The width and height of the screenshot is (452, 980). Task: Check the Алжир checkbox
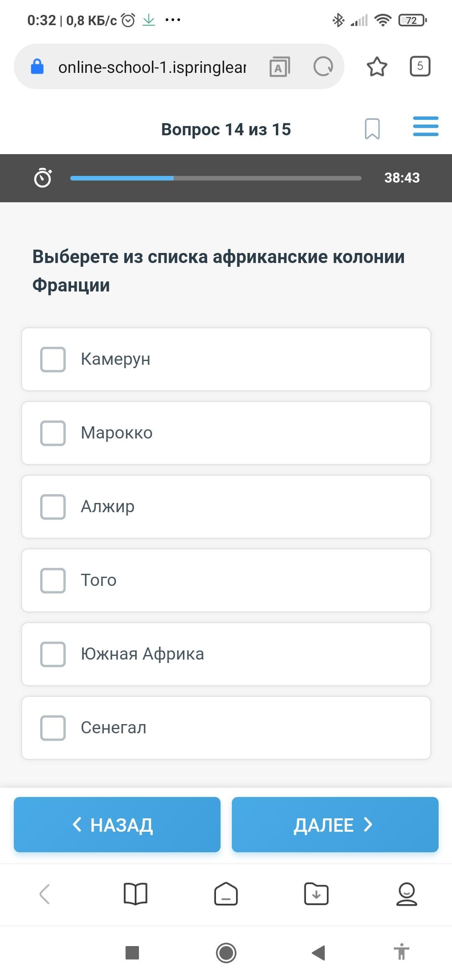coord(53,507)
